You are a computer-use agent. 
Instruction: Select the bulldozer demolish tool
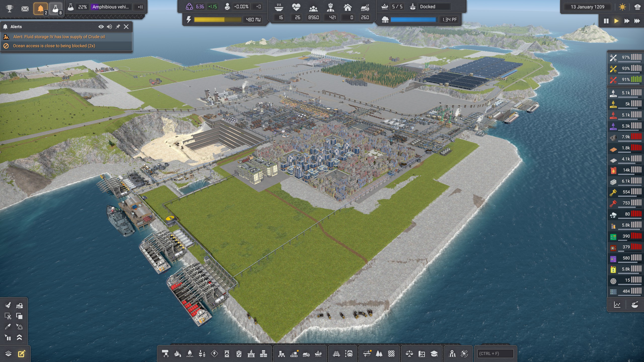(19, 305)
